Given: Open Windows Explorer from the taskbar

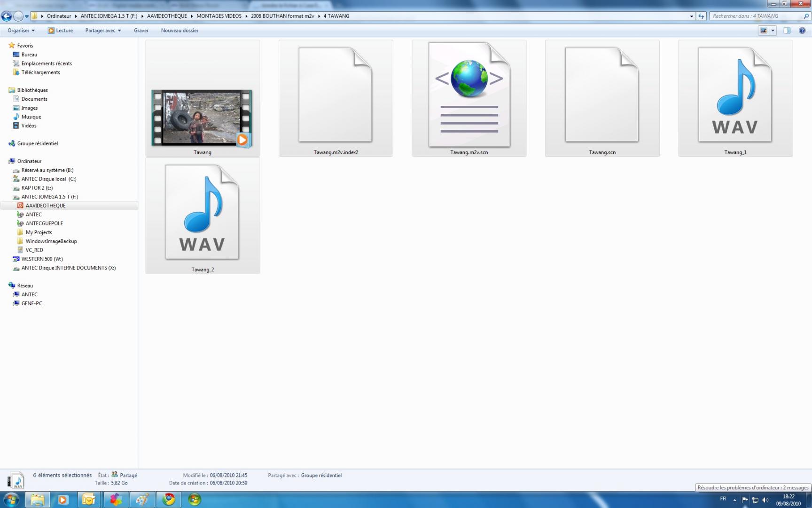Looking at the screenshot, I should (x=37, y=499).
